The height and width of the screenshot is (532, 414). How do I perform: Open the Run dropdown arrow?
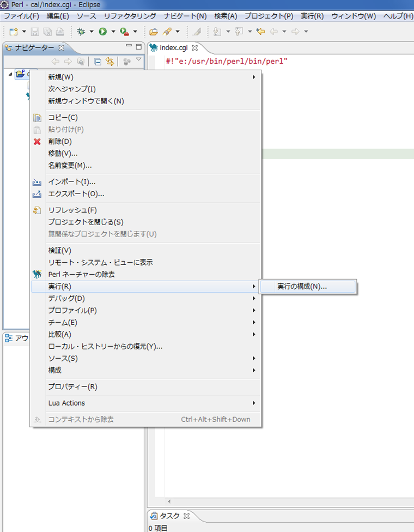click(113, 32)
